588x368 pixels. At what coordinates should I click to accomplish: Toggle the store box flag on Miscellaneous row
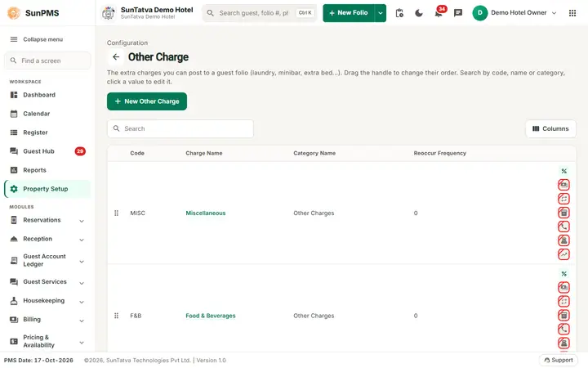(563, 213)
